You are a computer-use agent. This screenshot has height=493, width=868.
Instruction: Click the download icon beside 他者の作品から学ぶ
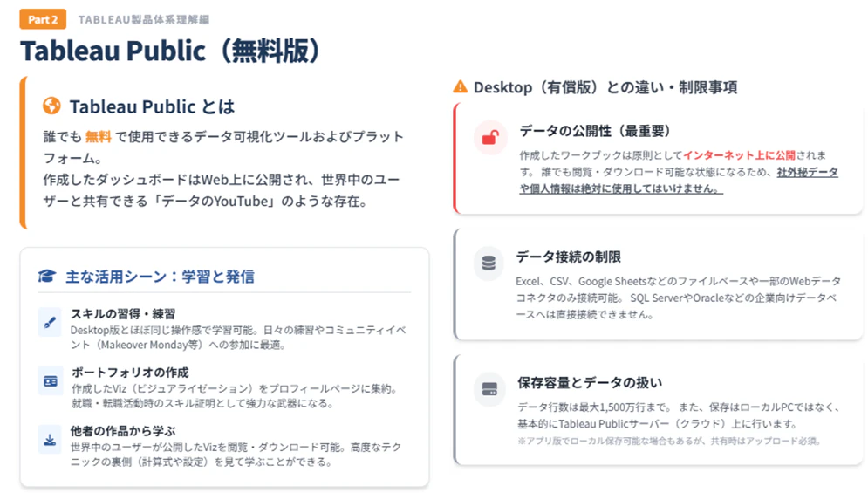(50, 440)
